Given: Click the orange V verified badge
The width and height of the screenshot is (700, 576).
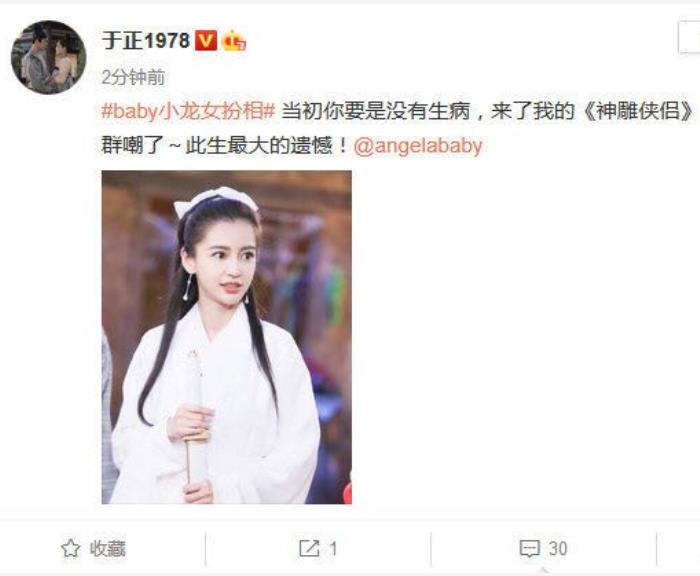Looking at the screenshot, I should 206,41.
